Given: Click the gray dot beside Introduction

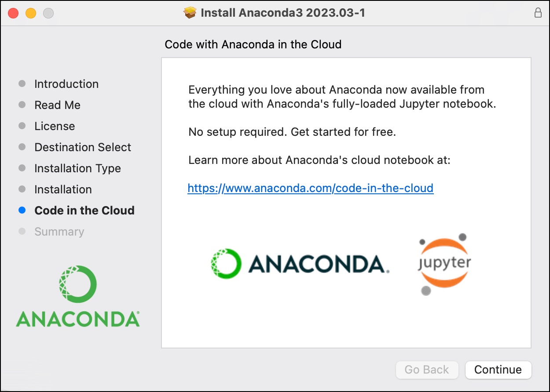Looking at the screenshot, I should (22, 84).
